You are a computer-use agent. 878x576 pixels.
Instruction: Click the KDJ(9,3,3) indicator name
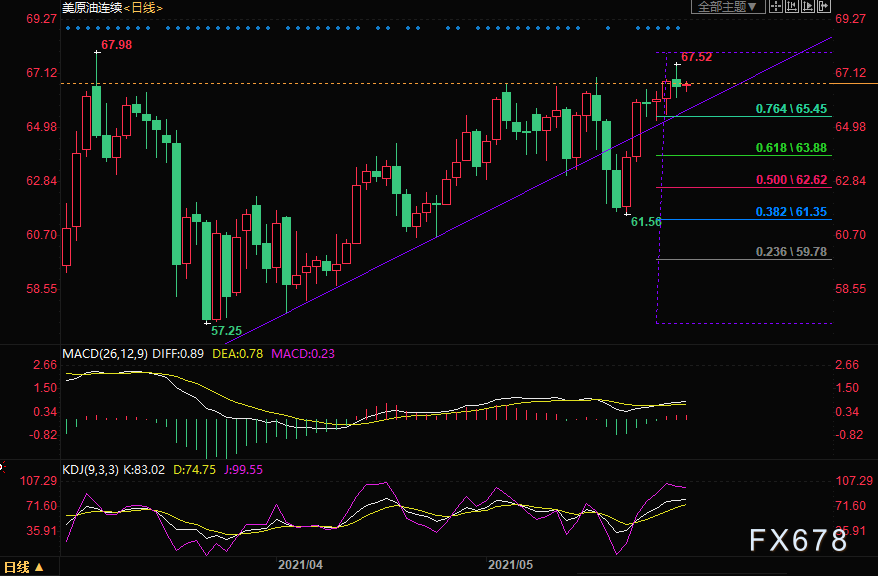[90, 470]
